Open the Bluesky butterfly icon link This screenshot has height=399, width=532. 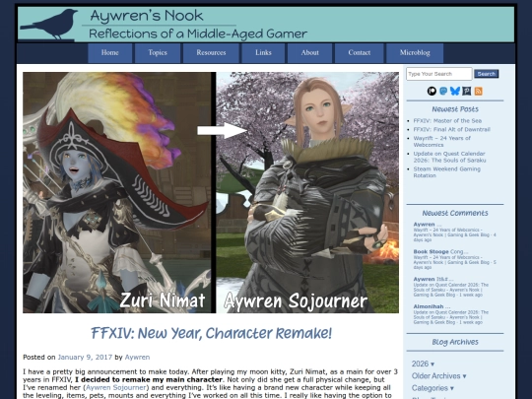[455, 91]
